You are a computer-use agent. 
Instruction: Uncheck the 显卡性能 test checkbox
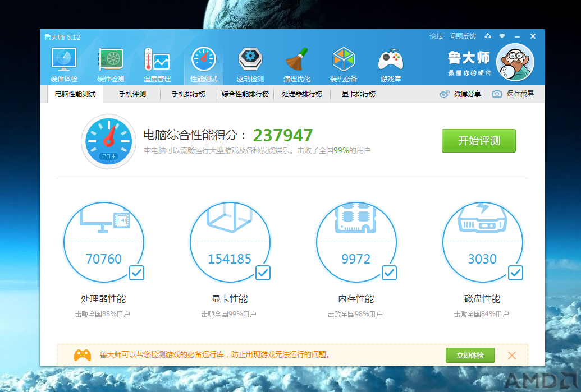point(263,273)
